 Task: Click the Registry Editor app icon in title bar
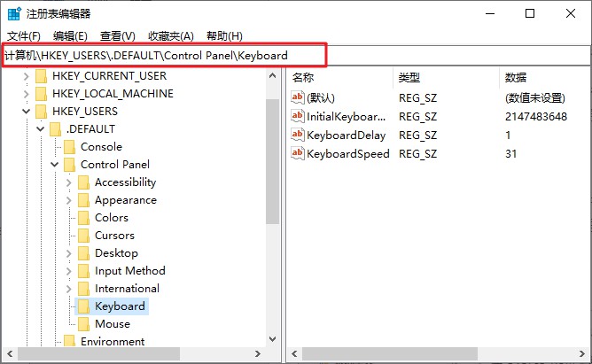[14, 13]
